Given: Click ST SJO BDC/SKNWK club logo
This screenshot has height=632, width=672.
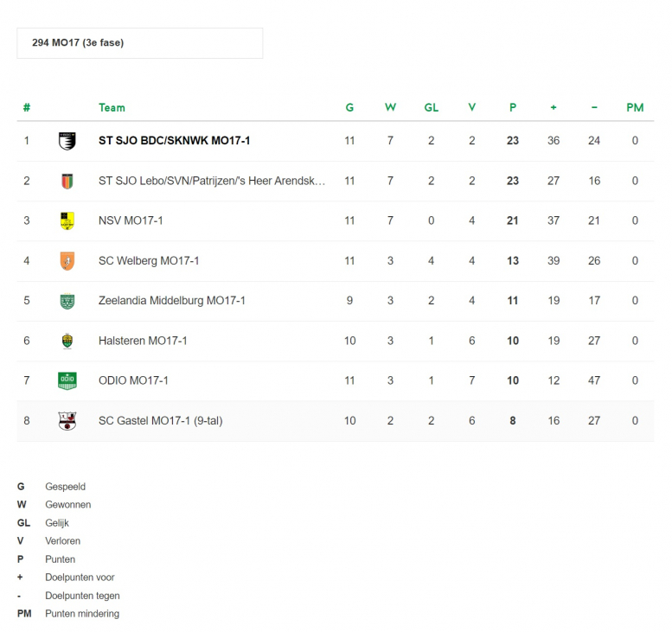Looking at the screenshot, I should pyautogui.click(x=67, y=141).
